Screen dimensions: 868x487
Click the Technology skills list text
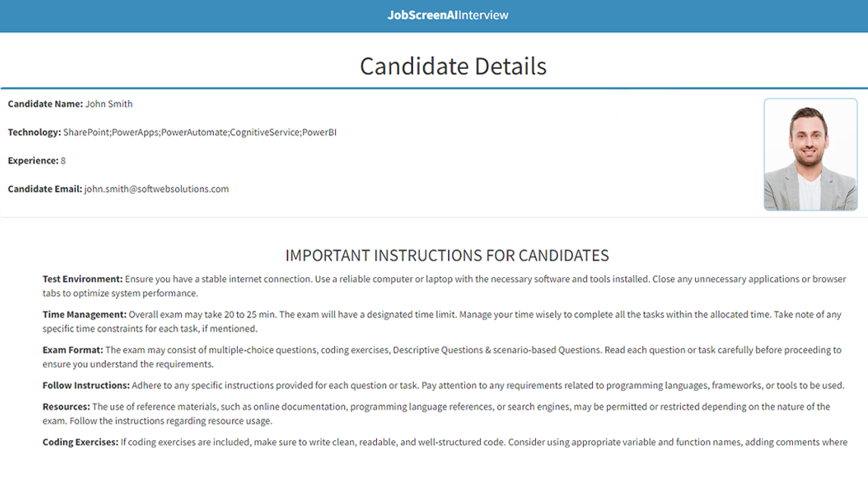(200, 132)
